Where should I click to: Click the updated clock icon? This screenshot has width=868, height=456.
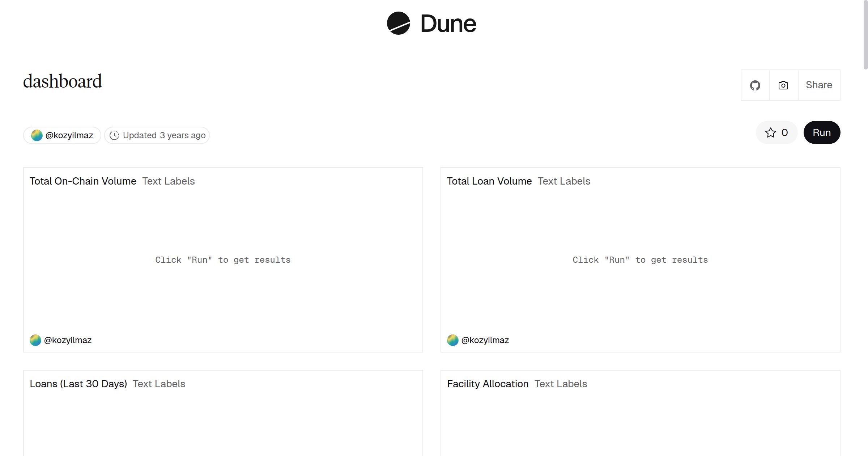(114, 135)
